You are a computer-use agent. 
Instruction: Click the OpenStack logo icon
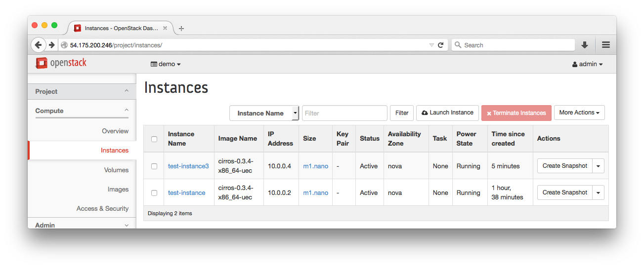(42, 63)
